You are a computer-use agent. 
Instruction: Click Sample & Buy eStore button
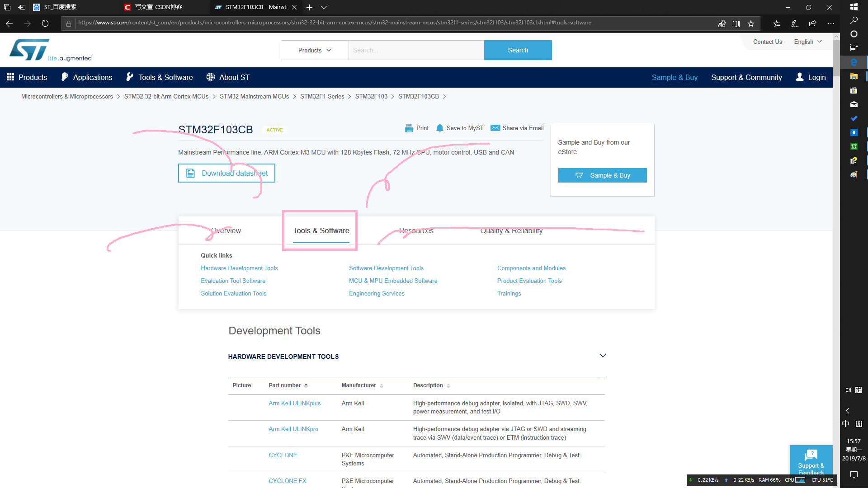[x=602, y=175]
